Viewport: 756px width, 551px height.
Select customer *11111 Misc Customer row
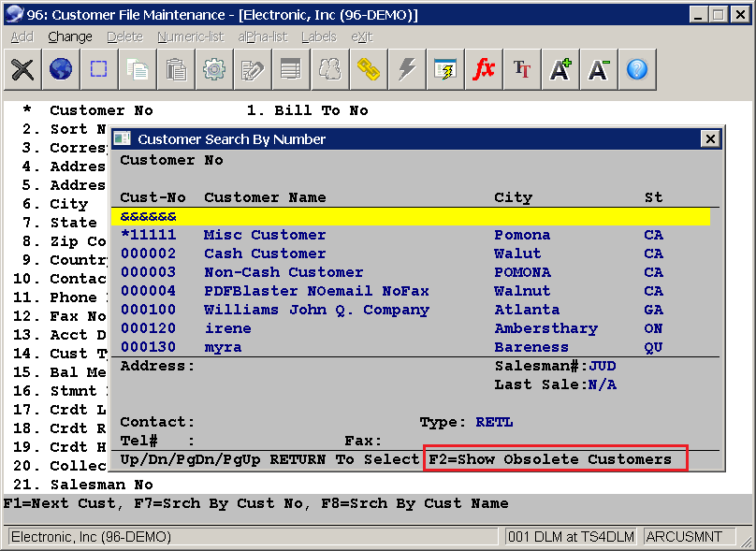[411, 235]
